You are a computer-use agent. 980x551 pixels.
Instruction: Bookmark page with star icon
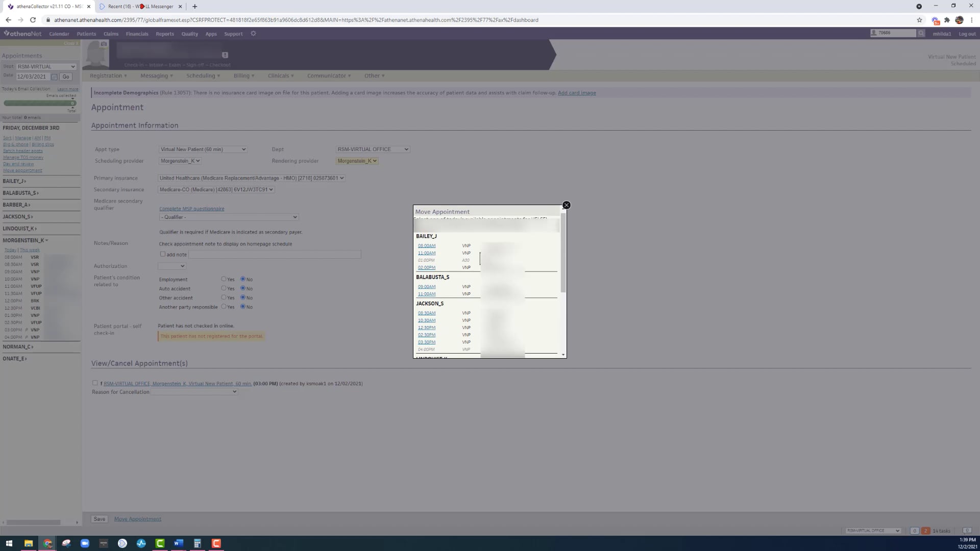(x=919, y=20)
